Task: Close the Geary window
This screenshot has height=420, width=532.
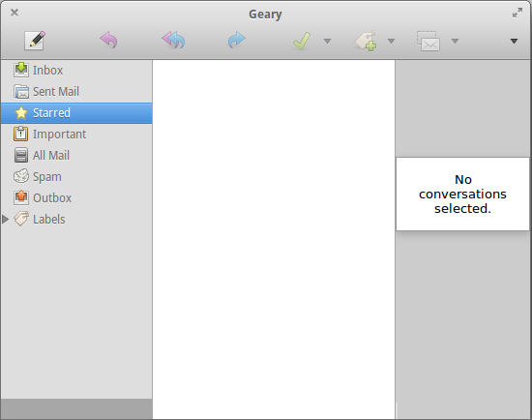Action: point(15,13)
